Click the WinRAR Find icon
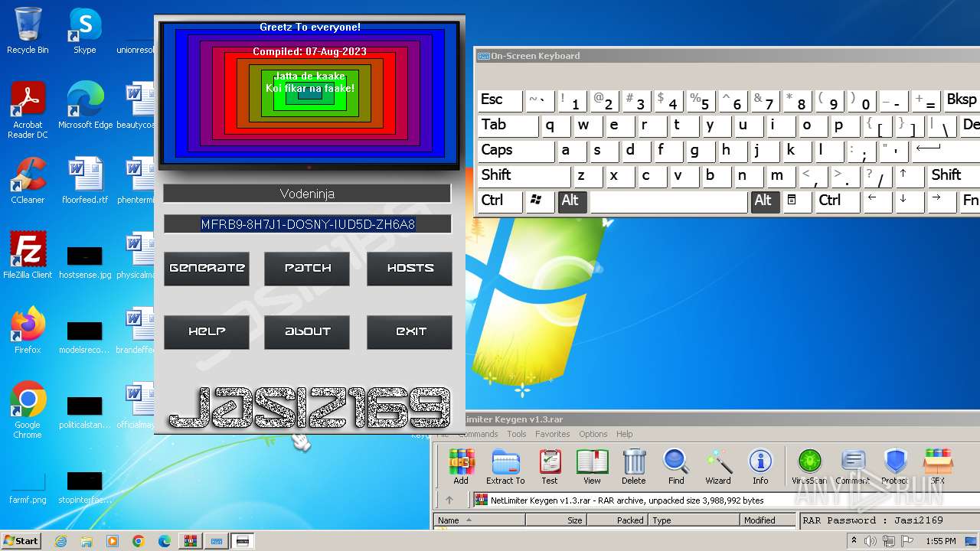 (x=676, y=467)
